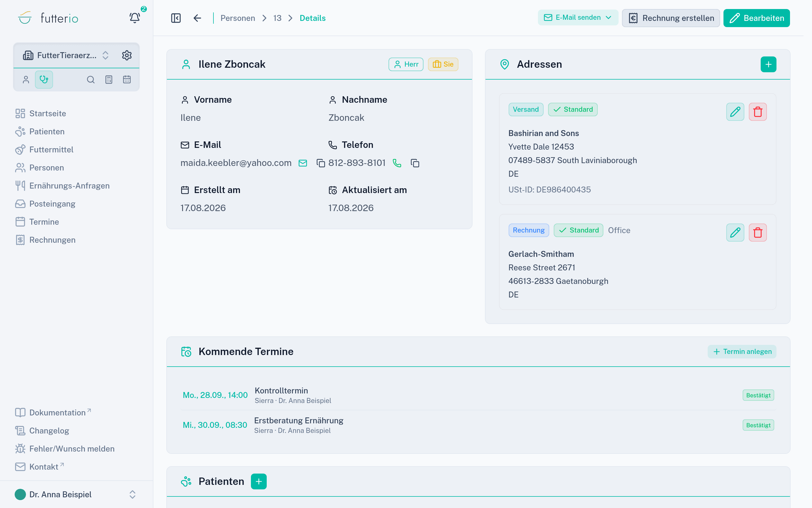Click Termin anlegen
This screenshot has height=508, width=812.
click(x=742, y=351)
